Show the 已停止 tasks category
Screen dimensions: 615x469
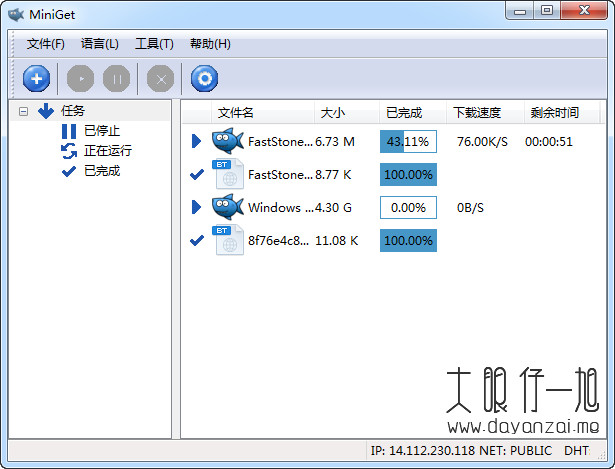[x=102, y=131]
